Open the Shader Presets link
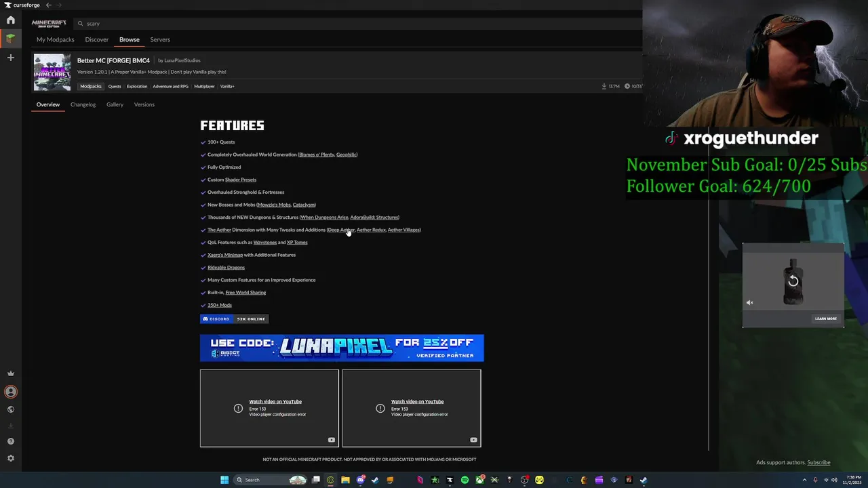Screen dimensions: 868x488 coord(241,180)
